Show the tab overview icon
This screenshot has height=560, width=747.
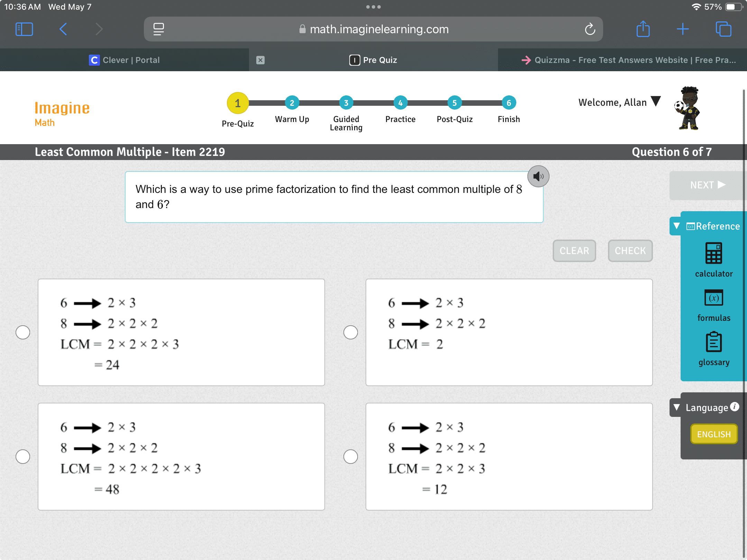pos(723,29)
